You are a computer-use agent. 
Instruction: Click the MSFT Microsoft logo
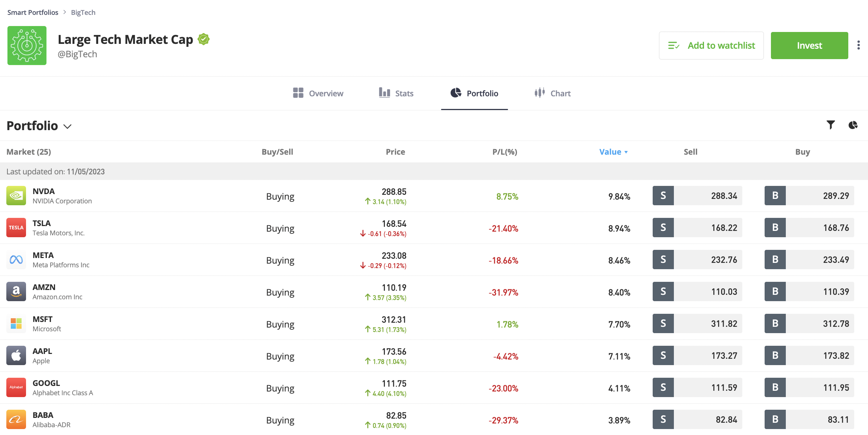click(16, 323)
